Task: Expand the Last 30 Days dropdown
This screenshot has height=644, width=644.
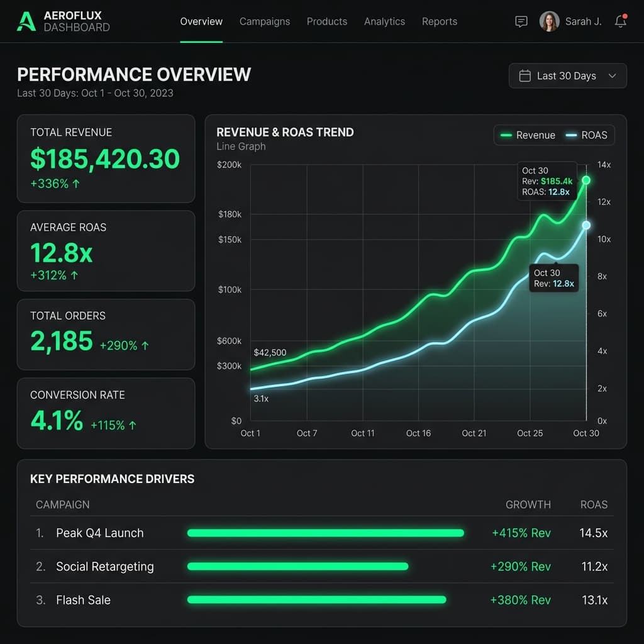Action: click(x=567, y=76)
